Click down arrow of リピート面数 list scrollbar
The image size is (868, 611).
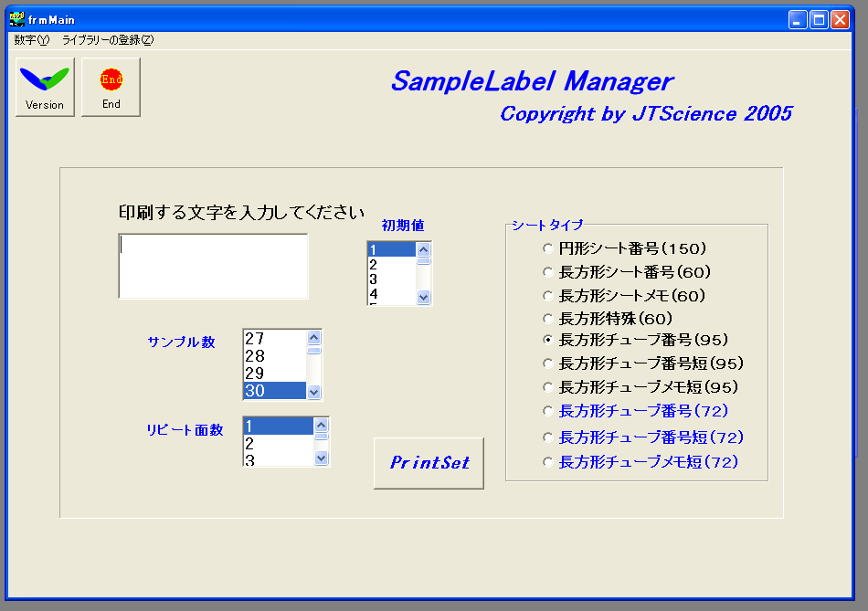click(321, 458)
